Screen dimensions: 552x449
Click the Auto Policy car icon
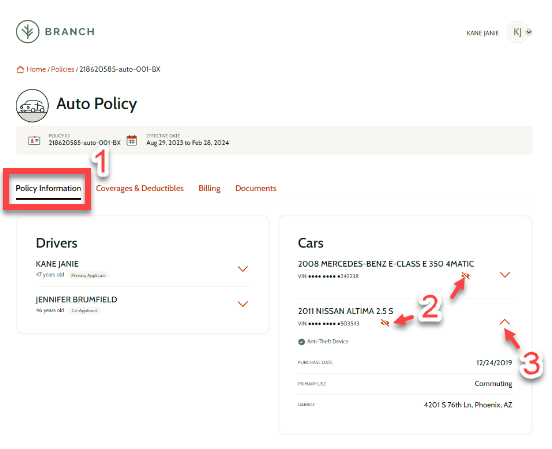(x=32, y=105)
